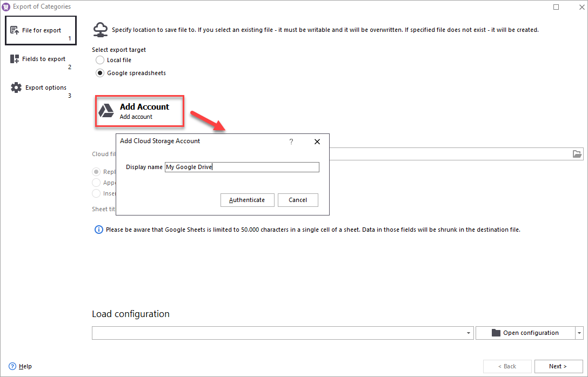588x377 pixels.
Task: Click the Display name text field
Action: tap(242, 167)
